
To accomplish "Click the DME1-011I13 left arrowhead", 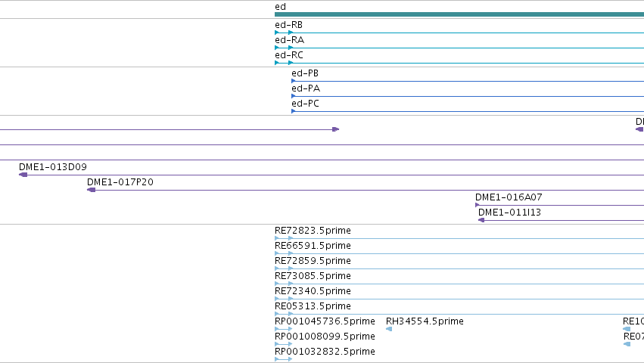I will coord(481,220).
